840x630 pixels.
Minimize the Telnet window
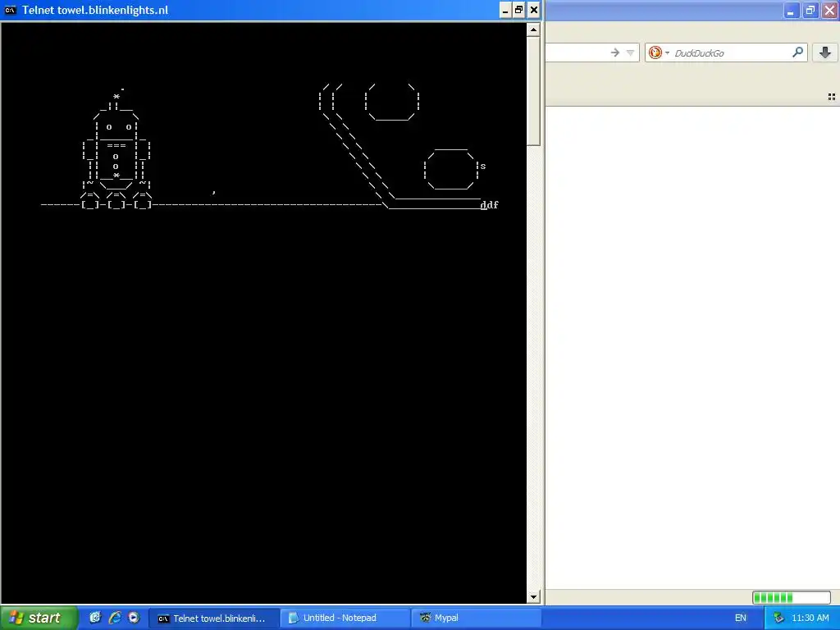coord(505,10)
